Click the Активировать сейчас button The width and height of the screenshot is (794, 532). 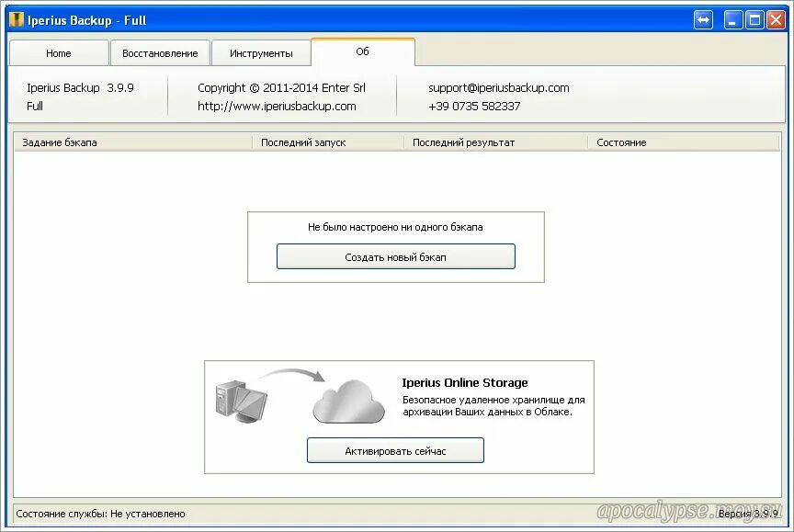click(395, 450)
